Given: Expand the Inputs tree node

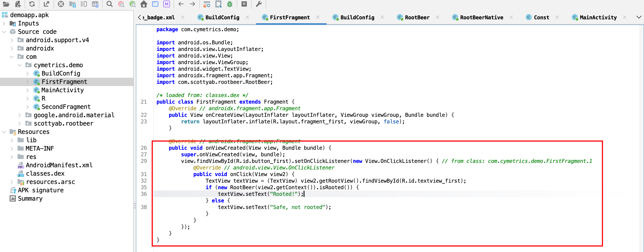Looking at the screenshot, I should click(4, 23).
